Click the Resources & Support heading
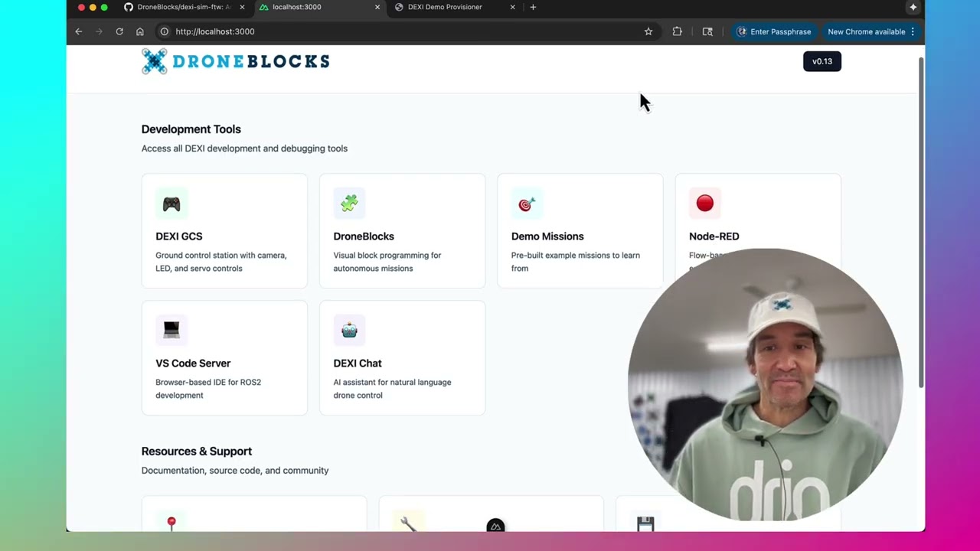The image size is (980, 551). pos(197,452)
